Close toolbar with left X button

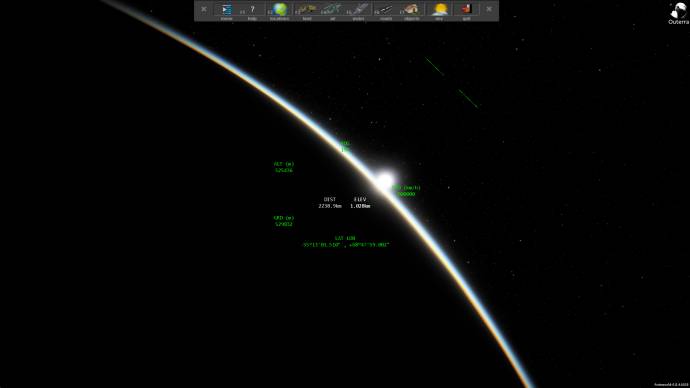click(x=204, y=9)
